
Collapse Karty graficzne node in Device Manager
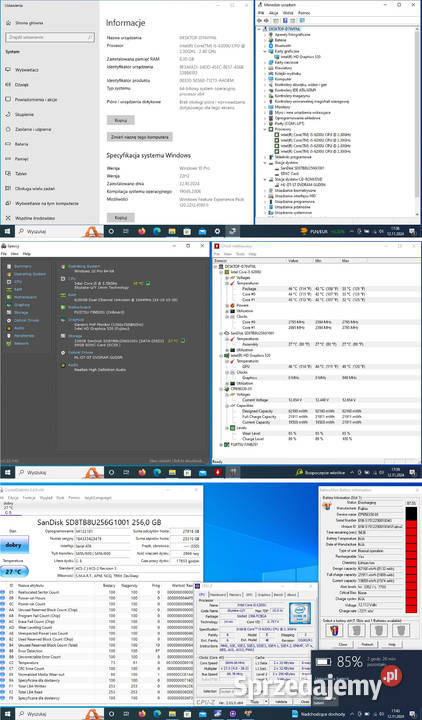coord(265,51)
